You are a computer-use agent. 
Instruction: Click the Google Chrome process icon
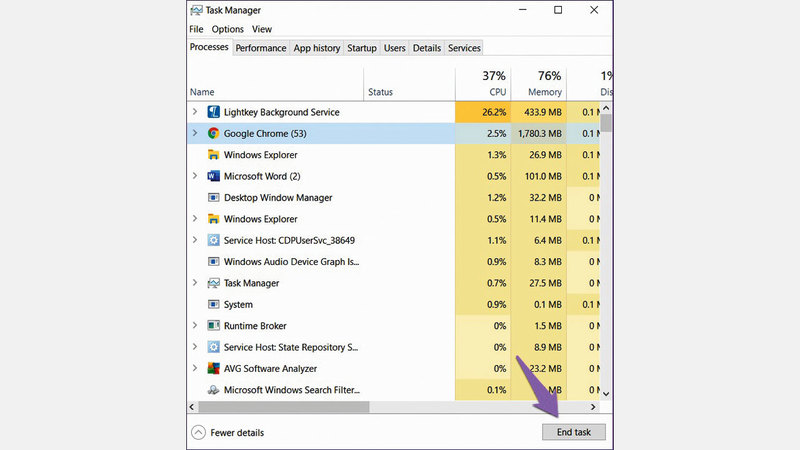(213, 133)
